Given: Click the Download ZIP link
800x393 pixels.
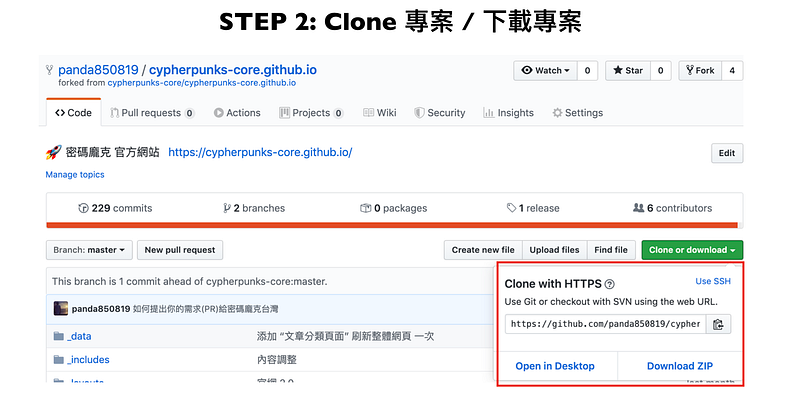Looking at the screenshot, I should pyautogui.click(x=680, y=366).
